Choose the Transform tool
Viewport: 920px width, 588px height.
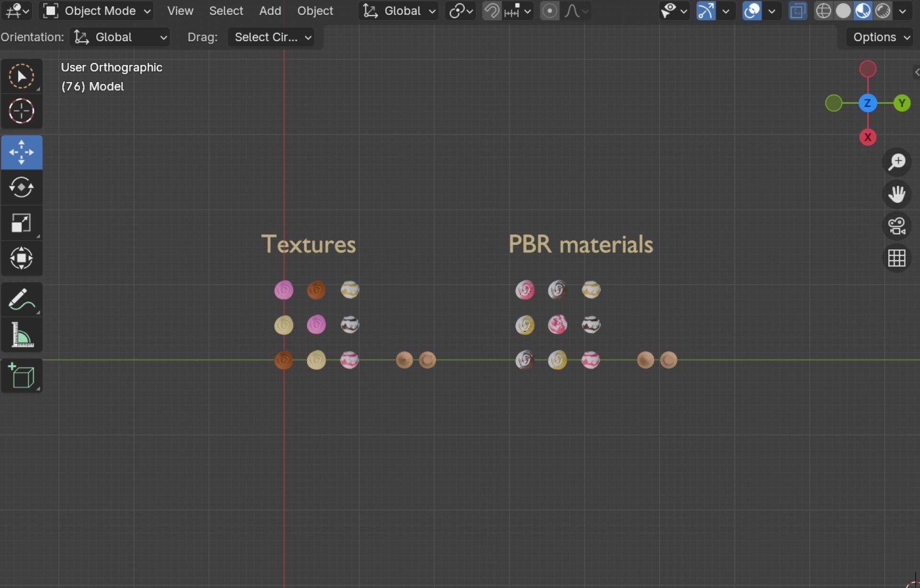(x=22, y=258)
